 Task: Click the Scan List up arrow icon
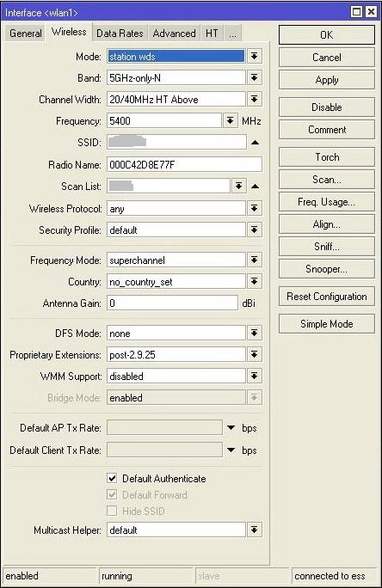click(255, 187)
